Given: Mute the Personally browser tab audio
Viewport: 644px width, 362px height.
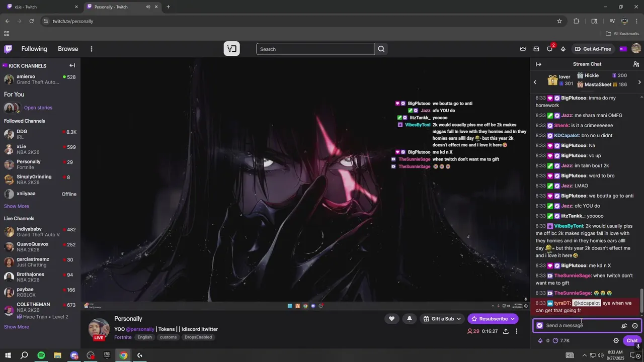Looking at the screenshot, I should point(148,7).
